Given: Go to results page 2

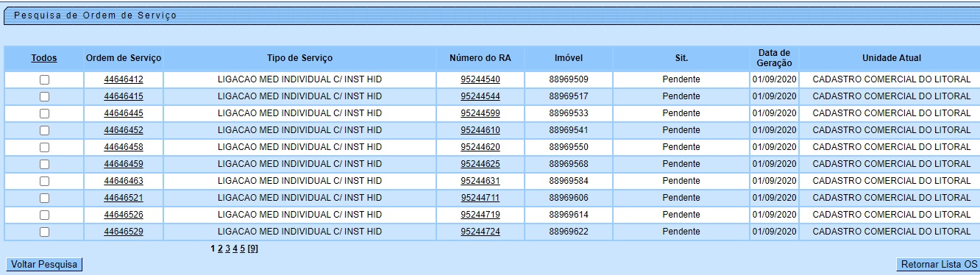Looking at the screenshot, I should pos(220,249).
